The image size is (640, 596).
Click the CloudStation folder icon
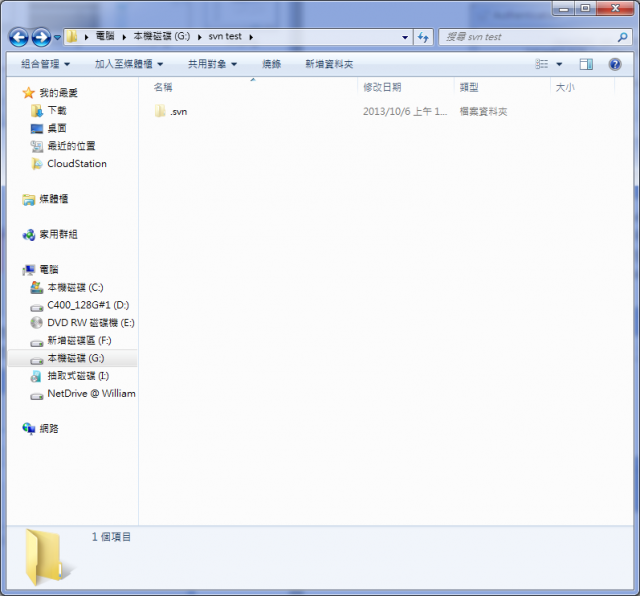[37, 164]
